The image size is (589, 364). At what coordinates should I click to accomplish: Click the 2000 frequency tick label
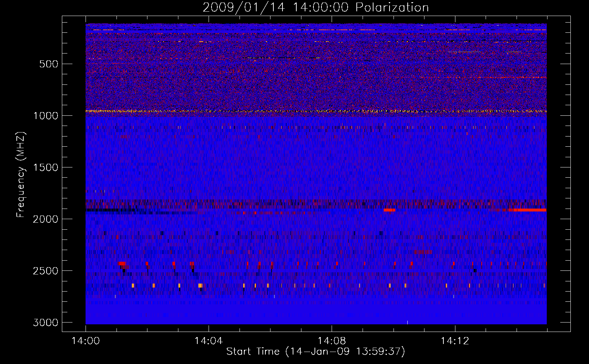(46, 219)
